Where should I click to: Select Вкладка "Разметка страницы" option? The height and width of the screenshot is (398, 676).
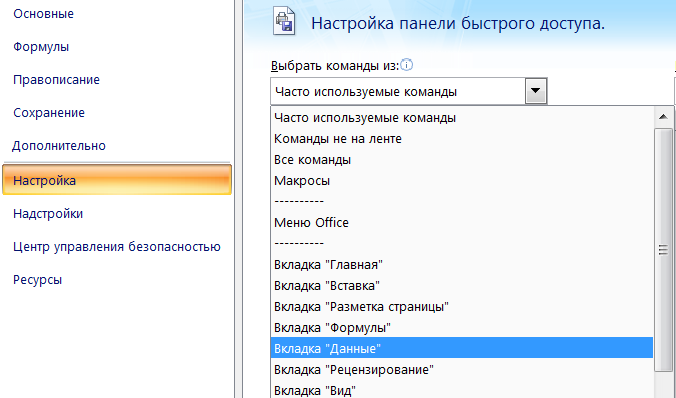click(462, 307)
